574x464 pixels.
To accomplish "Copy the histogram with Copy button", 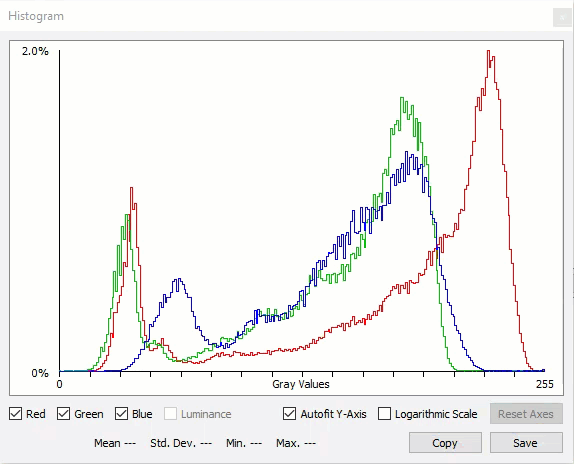I will pyautogui.click(x=445, y=443).
